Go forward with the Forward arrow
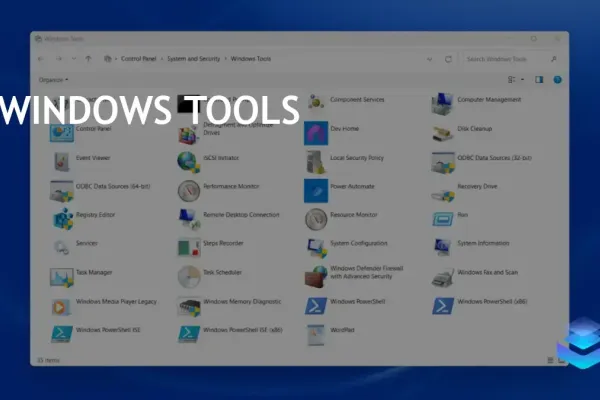This screenshot has height=400, width=600. [x=59, y=59]
